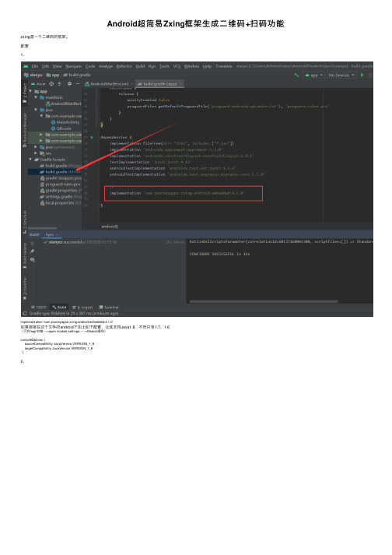
Task: Open the Tools menu
Action: pos(164,66)
